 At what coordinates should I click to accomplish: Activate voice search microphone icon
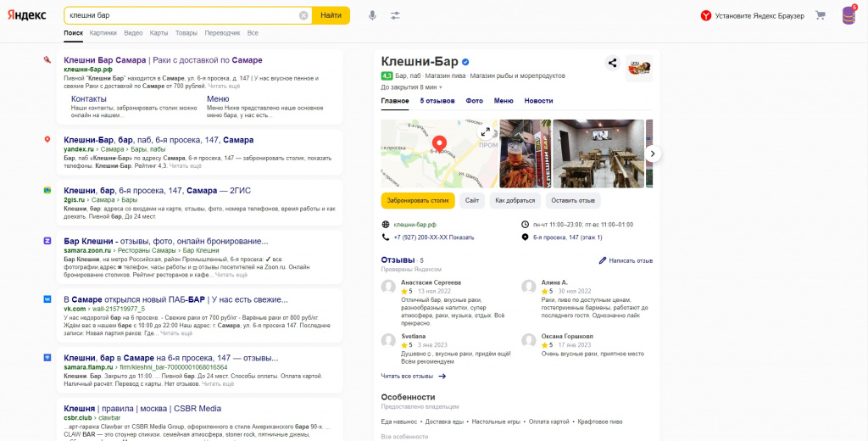(x=373, y=15)
